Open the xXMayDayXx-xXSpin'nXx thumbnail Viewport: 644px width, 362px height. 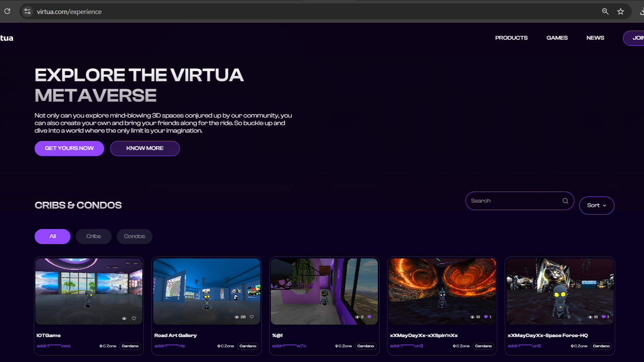point(442,291)
